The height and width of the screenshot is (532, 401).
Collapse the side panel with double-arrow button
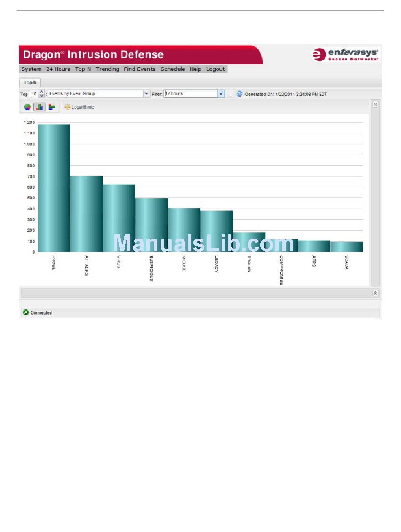point(375,104)
